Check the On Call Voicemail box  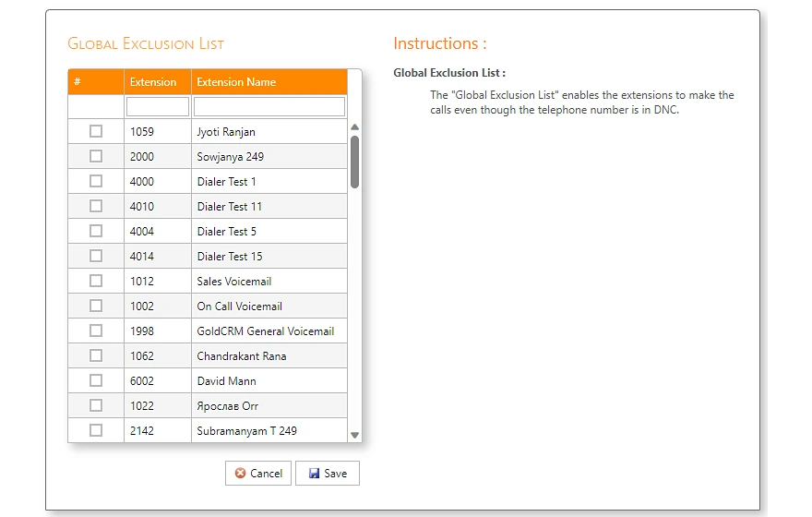coord(96,306)
